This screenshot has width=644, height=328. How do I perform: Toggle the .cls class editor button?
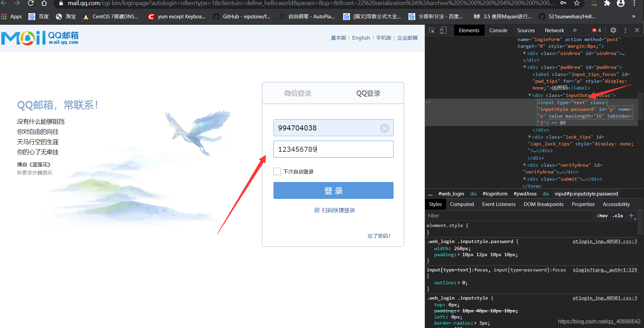tap(618, 216)
